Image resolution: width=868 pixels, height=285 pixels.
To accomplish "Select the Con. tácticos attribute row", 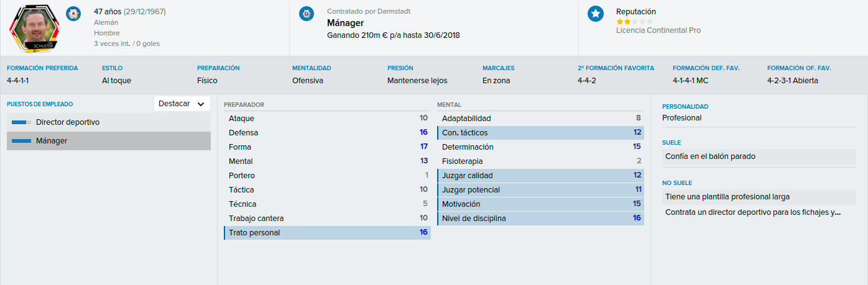I will [x=540, y=133].
